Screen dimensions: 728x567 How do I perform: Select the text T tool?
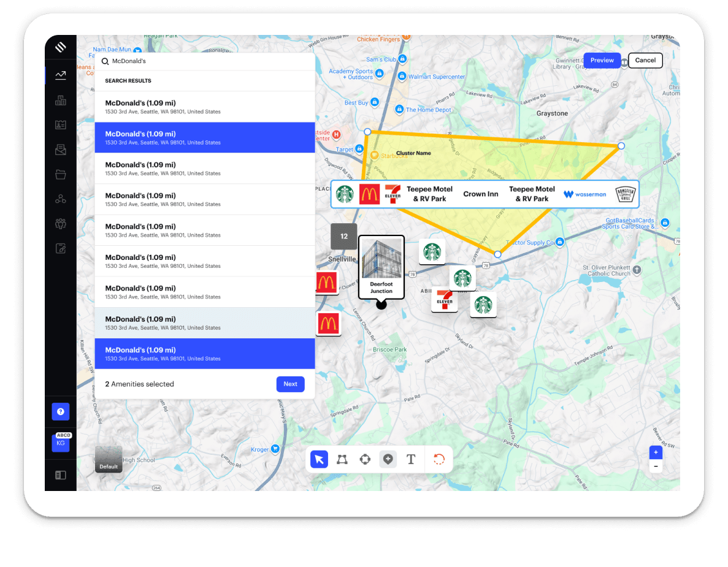pos(411,459)
